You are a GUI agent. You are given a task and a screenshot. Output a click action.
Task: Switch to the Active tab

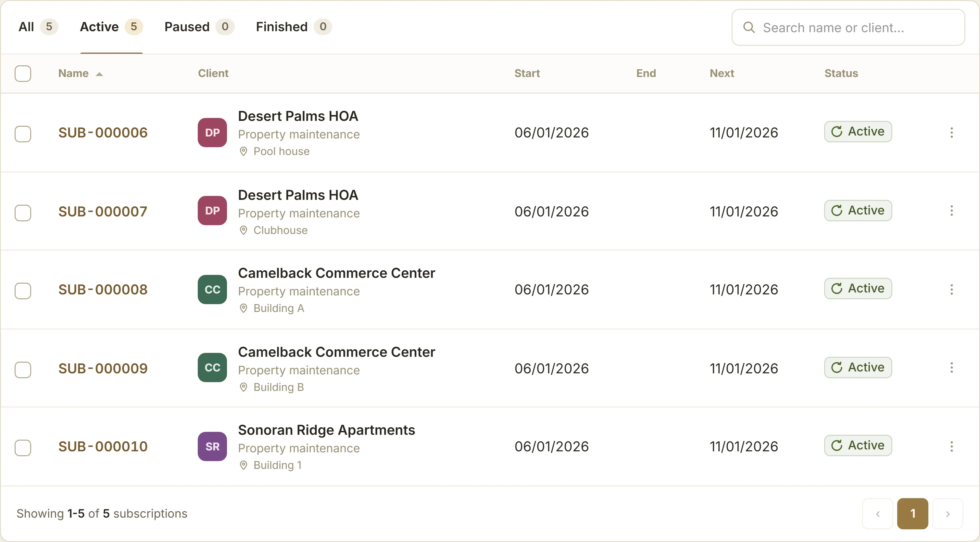(111, 27)
